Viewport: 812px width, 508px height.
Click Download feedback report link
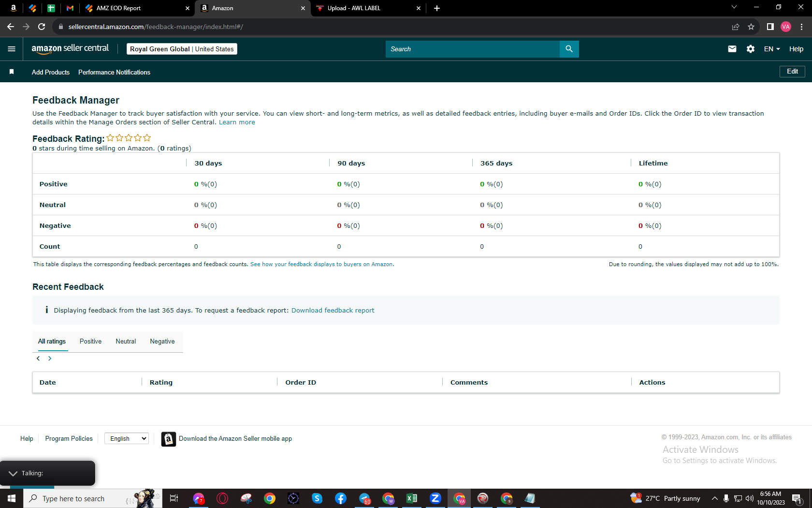point(333,311)
